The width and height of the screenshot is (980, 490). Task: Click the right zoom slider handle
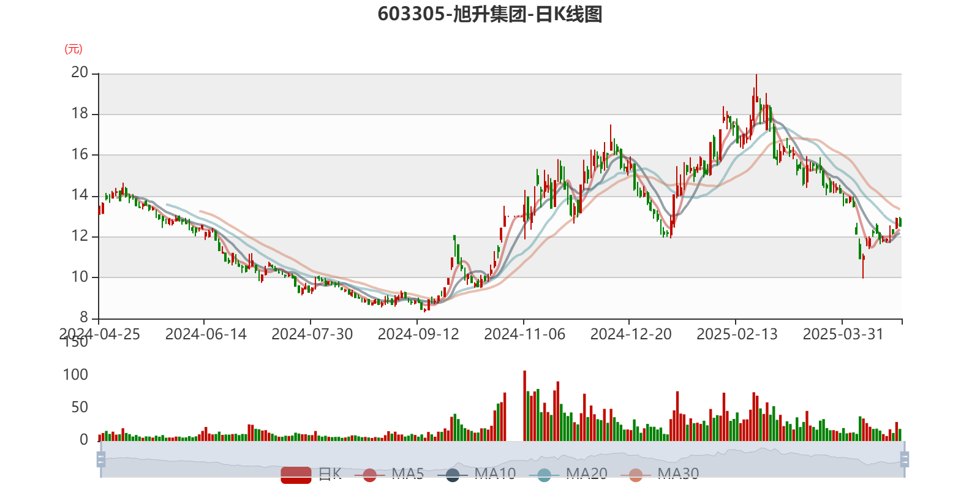click(x=906, y=459)
